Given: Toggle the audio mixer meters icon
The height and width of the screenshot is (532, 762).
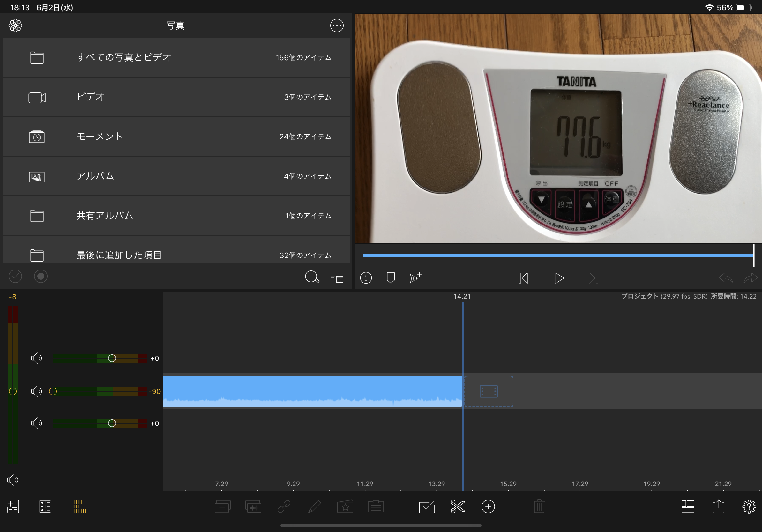Looking at the screenshot, I should (79, 506).
